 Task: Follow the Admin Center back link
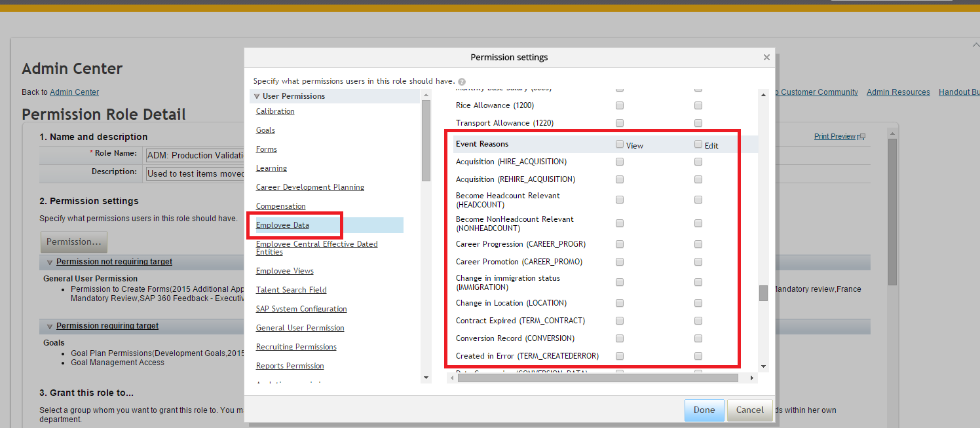click(75, 92)
